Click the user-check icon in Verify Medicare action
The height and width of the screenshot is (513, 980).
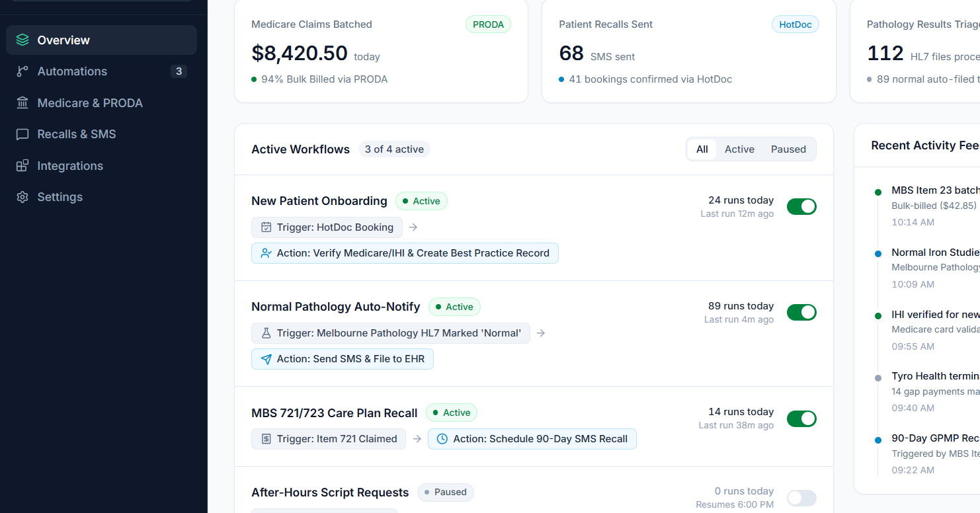[266, 253]
